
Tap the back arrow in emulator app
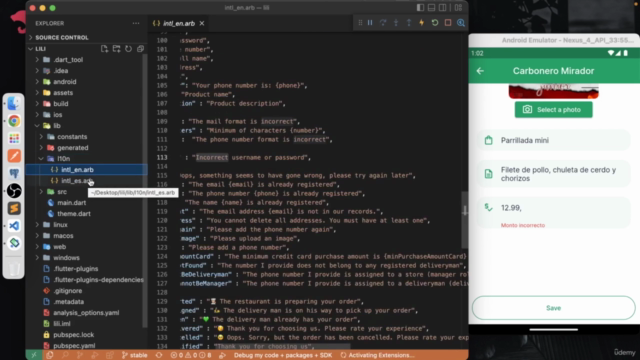pyautogui.click(x=480, y=71)
